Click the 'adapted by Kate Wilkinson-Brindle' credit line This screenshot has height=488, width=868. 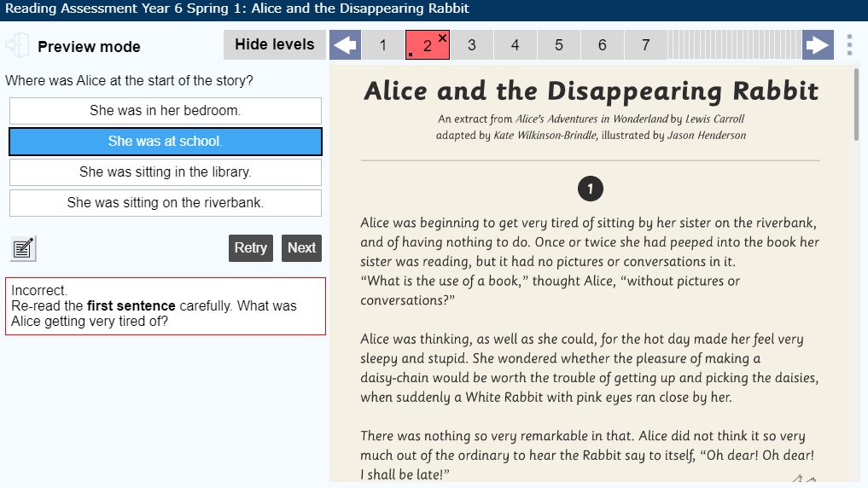point(591,135)
